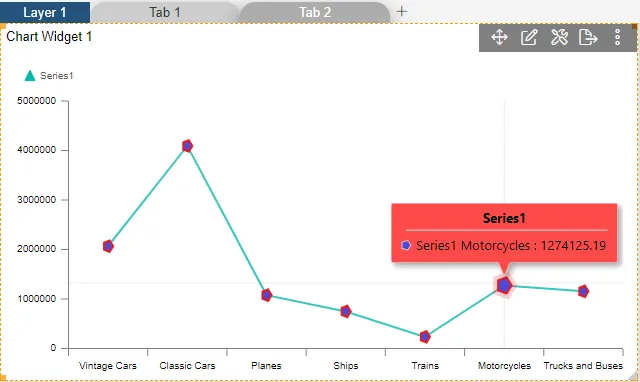Click resize handle at widget bottom-right corner

click(633, 375)
